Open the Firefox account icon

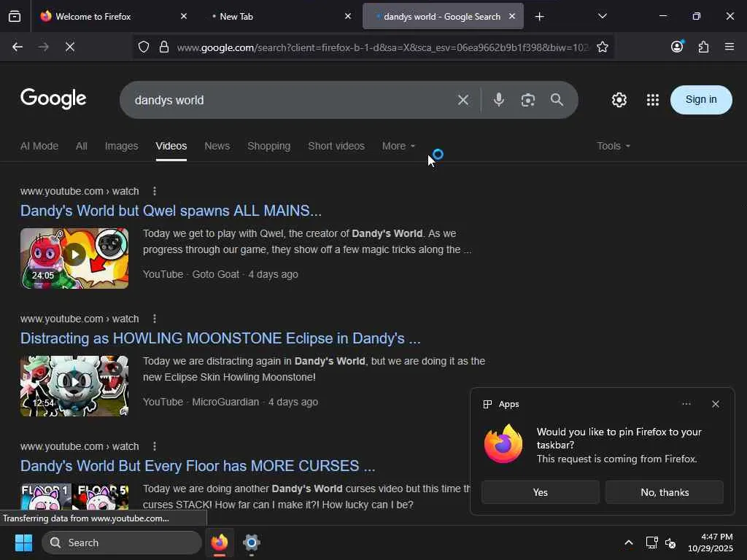pos(677,46)
